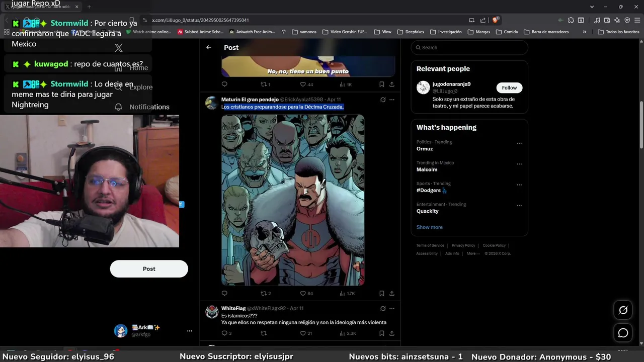644x362 pixels.
Task: Open Terms of Service link
Action: click(x=430, y=245)
